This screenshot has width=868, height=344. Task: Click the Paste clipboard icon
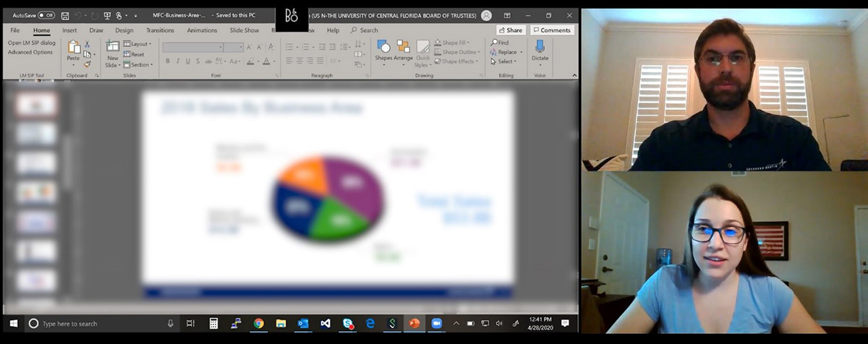pyautogui.click(x=73, y=51)
